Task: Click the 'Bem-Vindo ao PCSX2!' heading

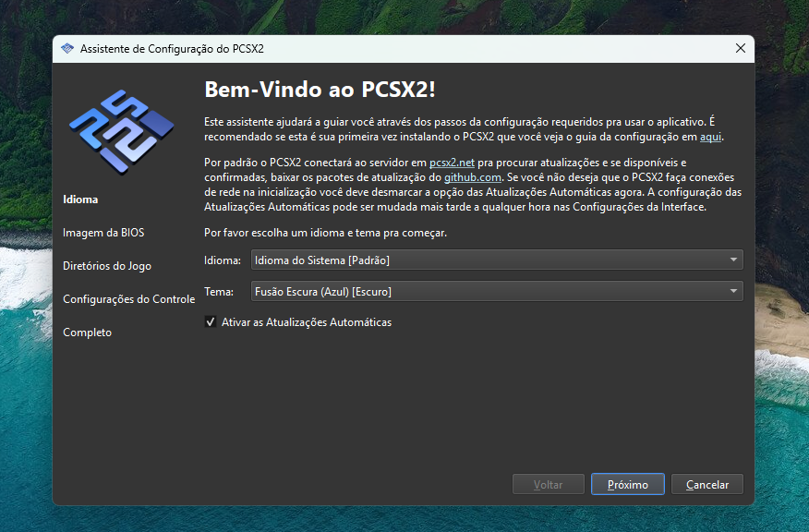Action: (x=320, y=90)
